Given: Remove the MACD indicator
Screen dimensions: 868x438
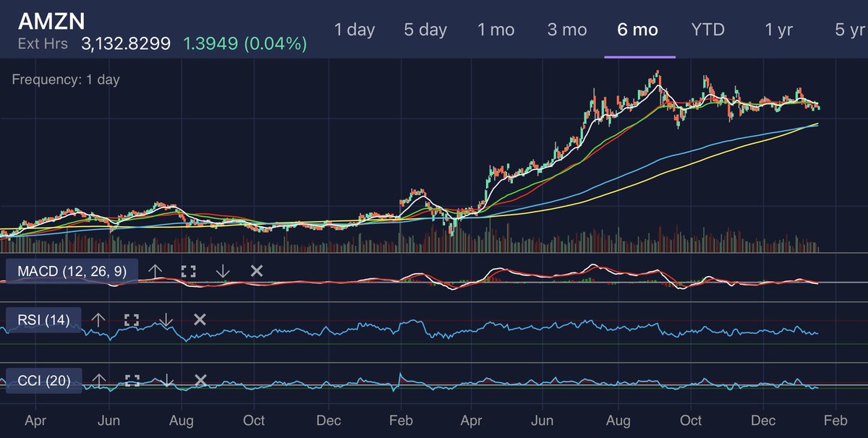Looking at the screenshot, I should 256,271.
